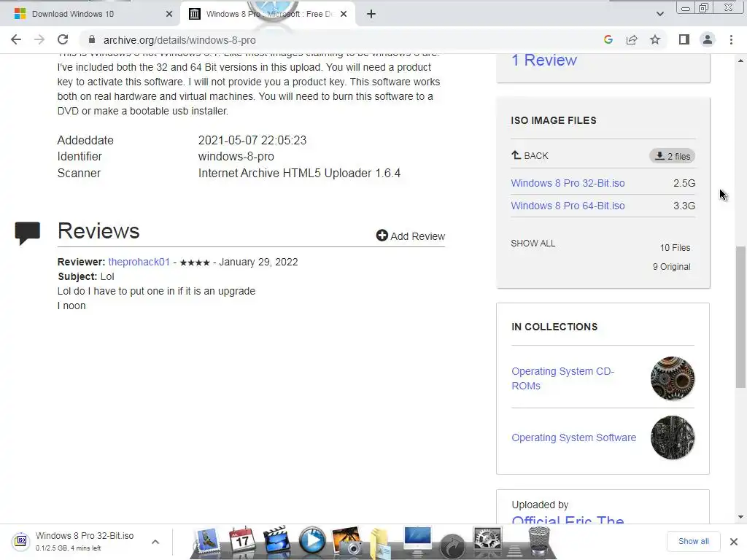
Task: Go BACK in ISO image files list
Action: (x=530, y=155)
